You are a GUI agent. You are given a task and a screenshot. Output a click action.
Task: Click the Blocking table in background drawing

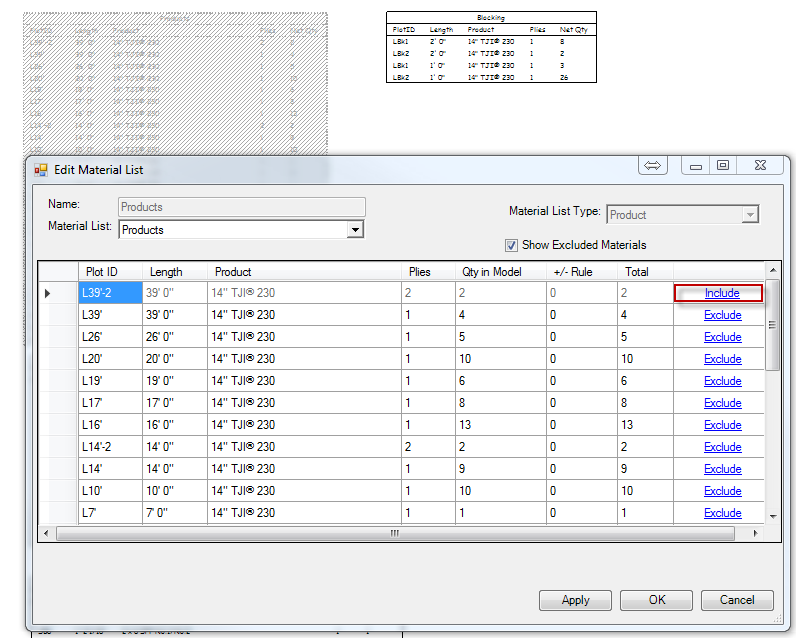point(491,47)
